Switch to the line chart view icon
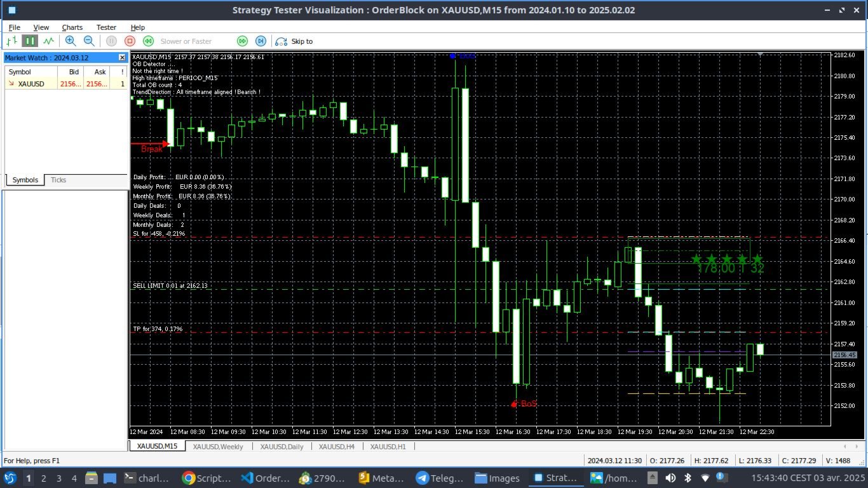 point(49,41)
